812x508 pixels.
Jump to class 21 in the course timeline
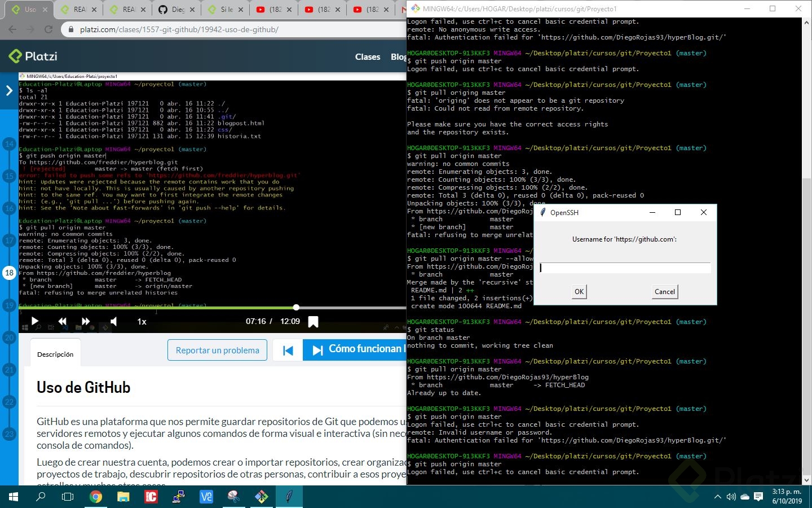tap(9, 370)
